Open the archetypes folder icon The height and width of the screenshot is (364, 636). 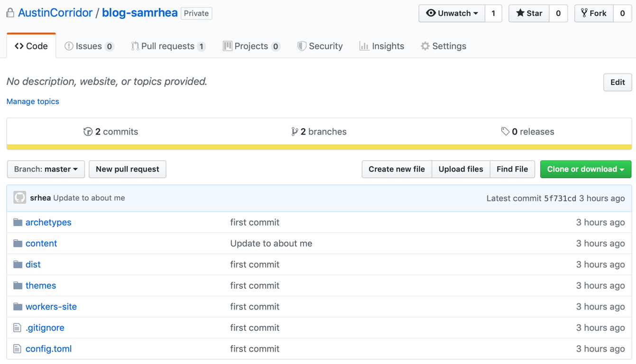point(16,222)
